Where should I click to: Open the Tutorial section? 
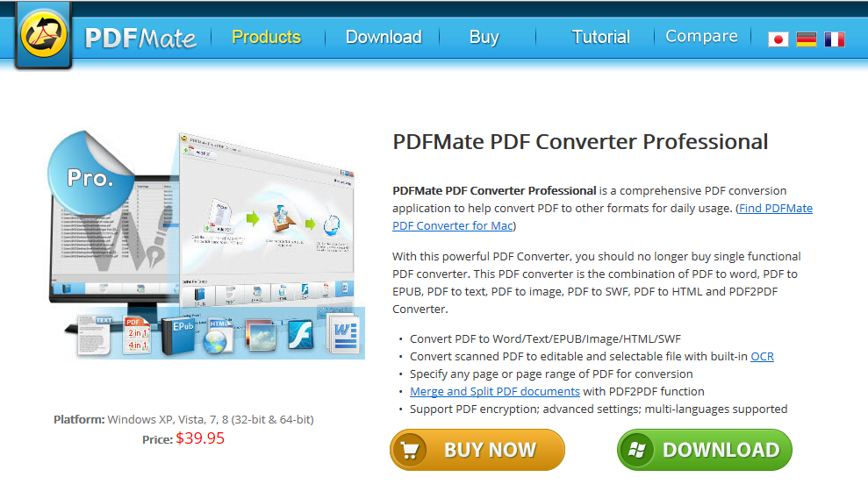[x=600, y=37]
